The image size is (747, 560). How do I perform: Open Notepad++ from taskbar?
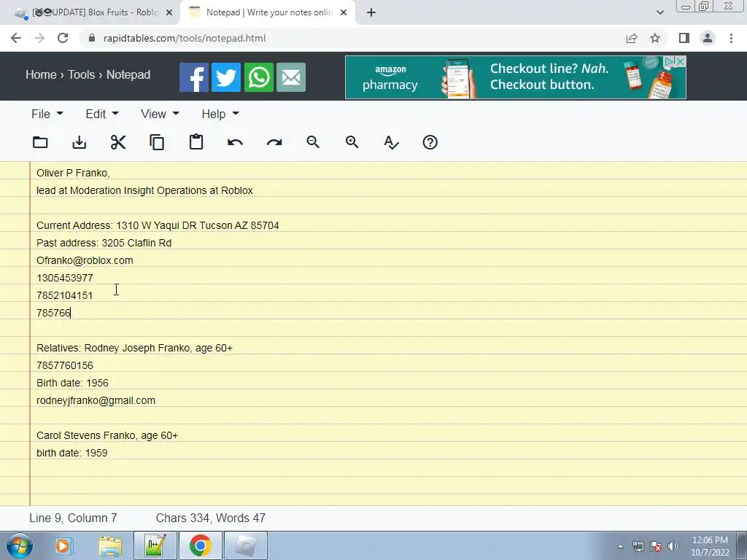pos(155,545)
